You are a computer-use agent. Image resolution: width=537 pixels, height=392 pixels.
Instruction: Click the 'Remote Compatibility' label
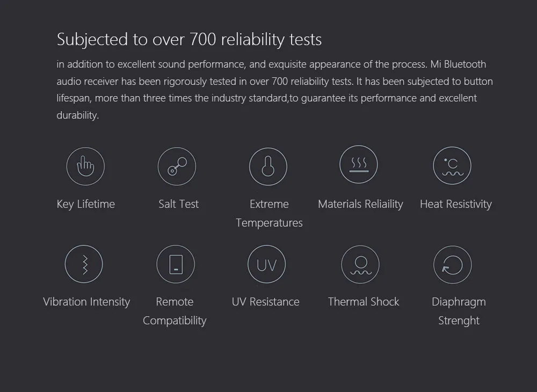[x=175, y=311]
